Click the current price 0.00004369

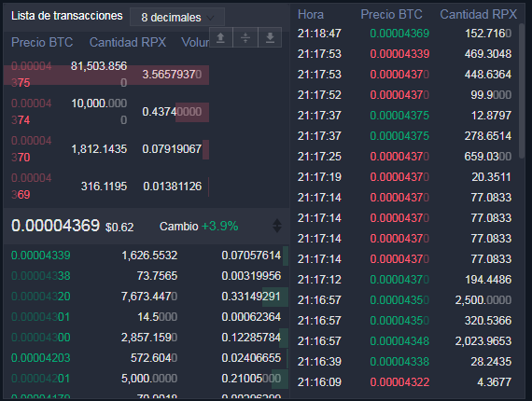(x=55, y=226)
